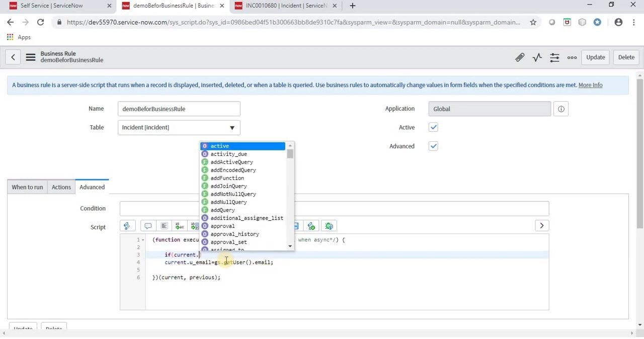Select 'approval_set' suggestion
This screenshot has width=644, height=339.
click(243, 242)
